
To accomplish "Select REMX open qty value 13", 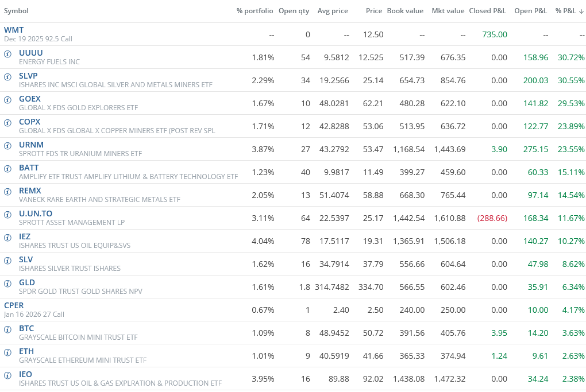I will coord(305,195).
